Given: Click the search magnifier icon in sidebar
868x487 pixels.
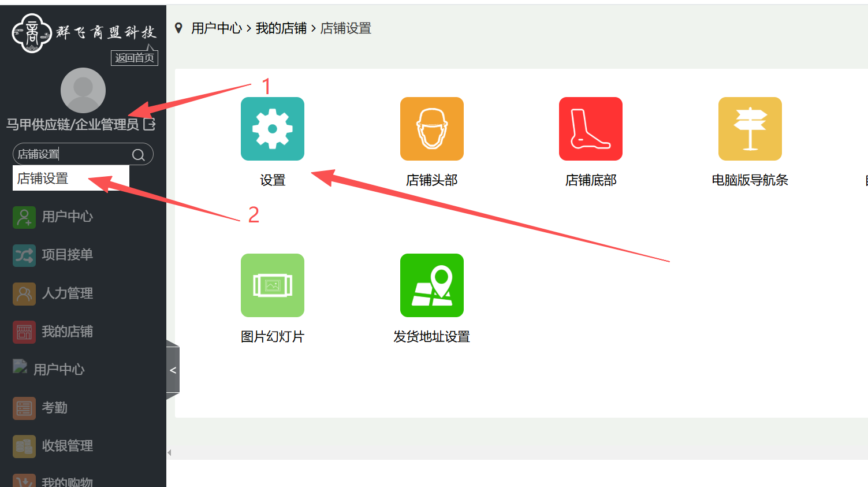Looking at the screenshot, I should click(x=139, y=154).
